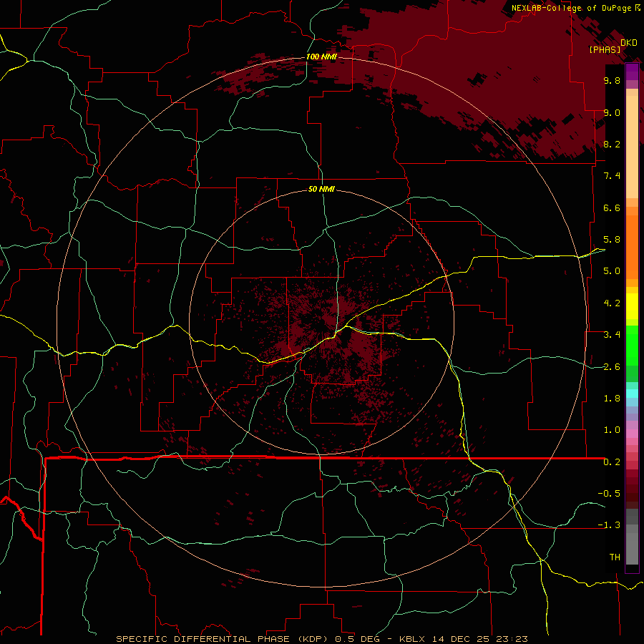The width and height of the screenshot is (644, 644).
Task: Click the NEXLAB-College of DuPage label
Action: [572, 8]
